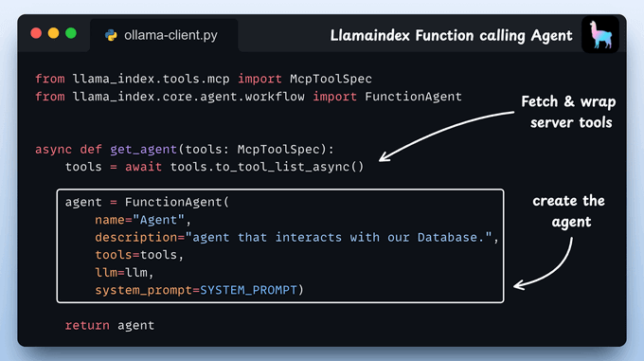Image resolution: width=644 pixels, height=361 pixels.
Task: Click 'FunctionAgent' in the second import line
Action: click(x=413, y=97)
